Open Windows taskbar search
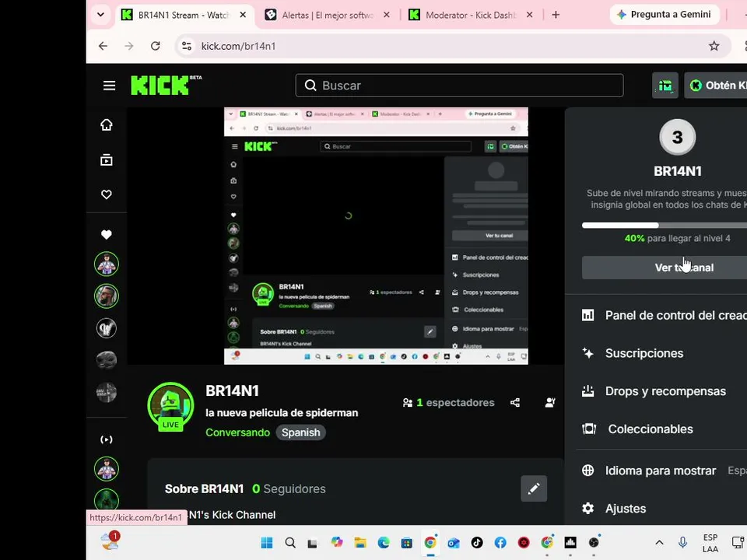Image resolution: width=747 pixels, height=560 pixels. [290, 542]
